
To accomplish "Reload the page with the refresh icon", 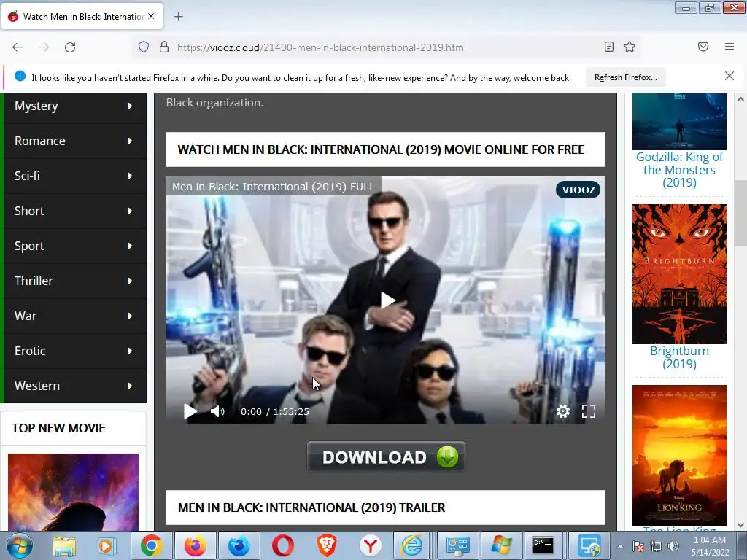I will [70, 47].
